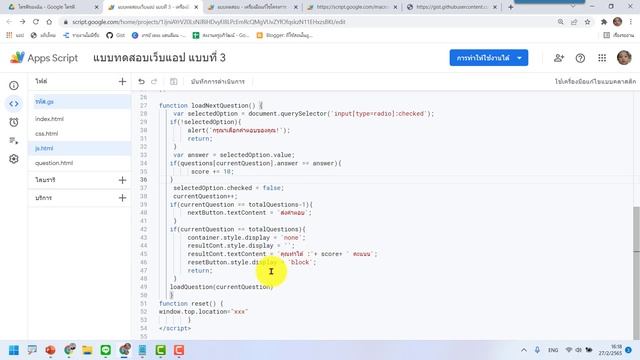Open the Chrome tab search dropdown
The width and height of the screenshot is (640, 360).
pyautogui.click(x=572, y=7)
